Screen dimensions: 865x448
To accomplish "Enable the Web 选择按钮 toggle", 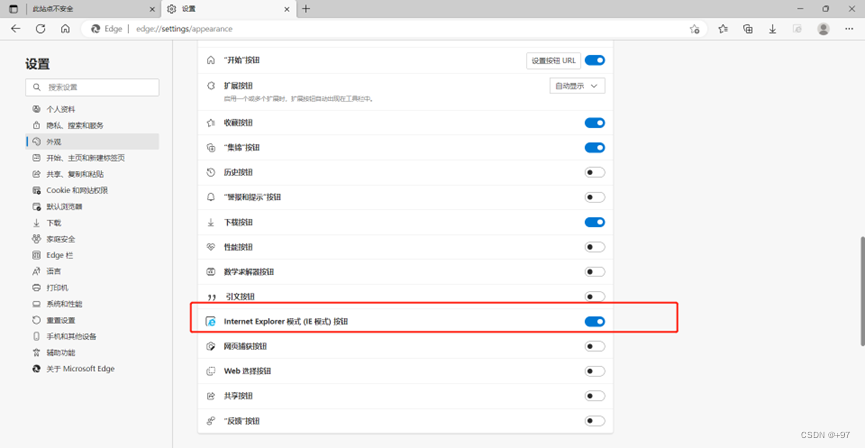I will [x=595, y=371].
